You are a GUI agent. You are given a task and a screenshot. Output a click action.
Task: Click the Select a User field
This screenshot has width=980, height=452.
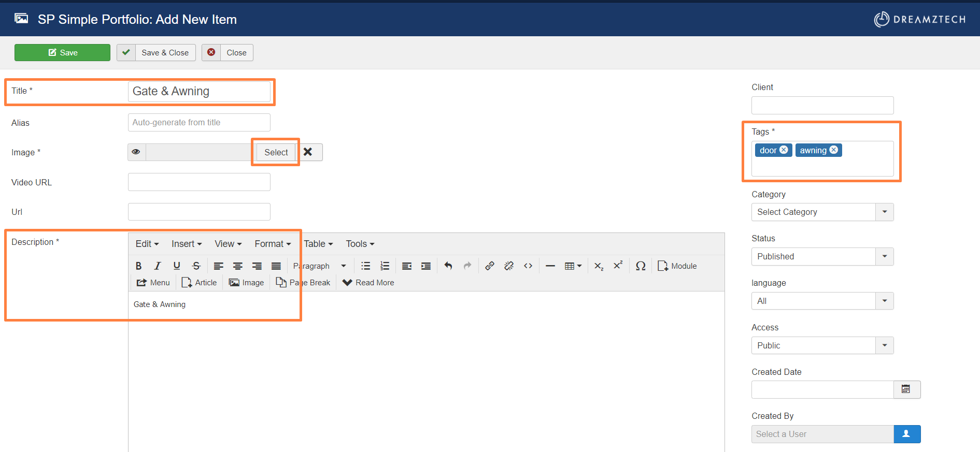pos(822,434)
